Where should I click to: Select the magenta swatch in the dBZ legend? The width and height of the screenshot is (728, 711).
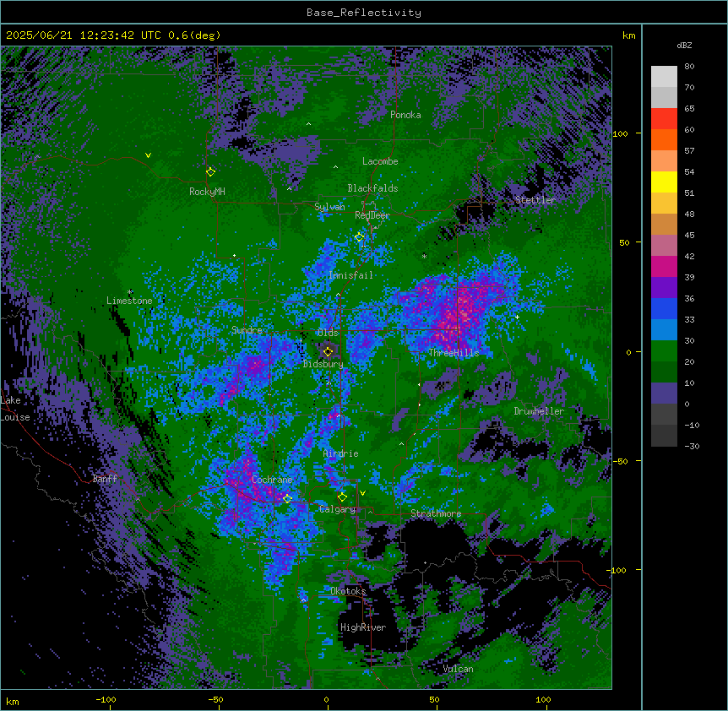[x=664, y=266]
